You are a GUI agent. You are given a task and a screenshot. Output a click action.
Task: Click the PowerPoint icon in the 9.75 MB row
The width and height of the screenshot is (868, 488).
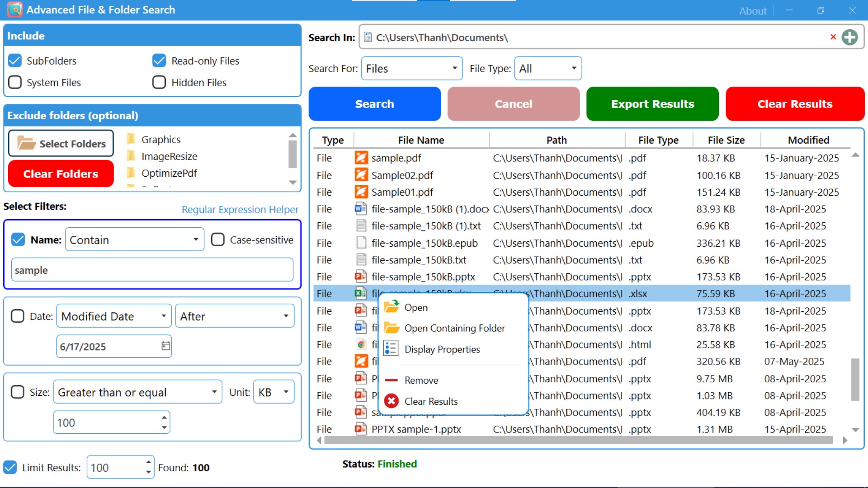[361, 378]
